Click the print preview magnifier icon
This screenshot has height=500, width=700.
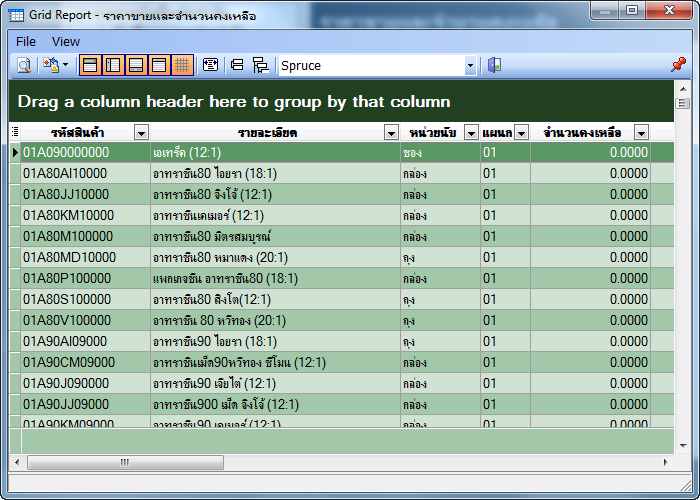coord(23,65)
